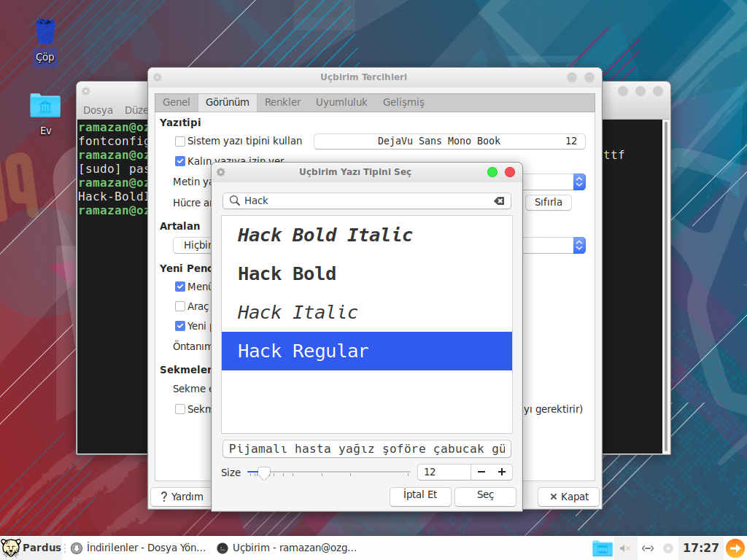747x560 pixels.
Task: Click the 'Hack-Bold' line in the terminal
Action: (113, 197)
